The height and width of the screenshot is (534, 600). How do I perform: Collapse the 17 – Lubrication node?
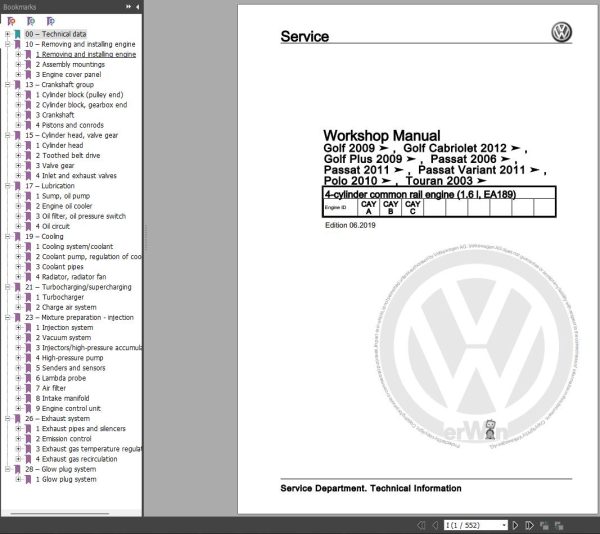coord(7,186)
